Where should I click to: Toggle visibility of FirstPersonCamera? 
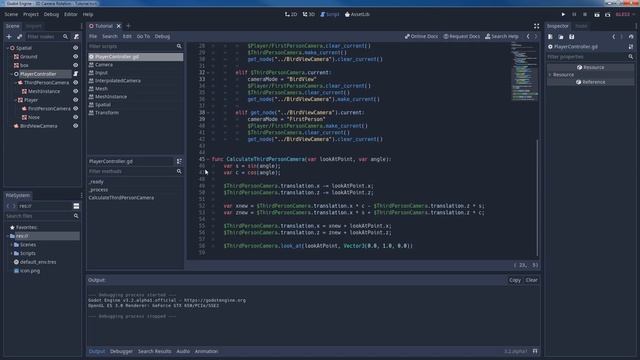click(76, 109)
